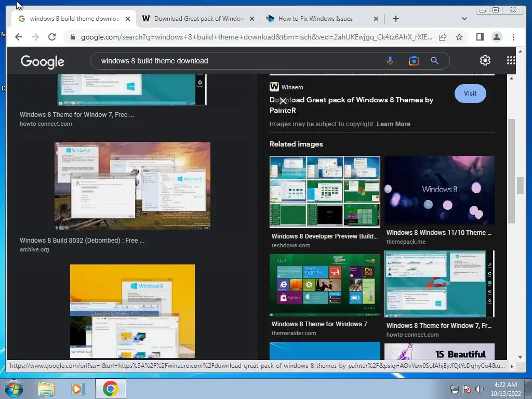The height and width of the screenshot is (399, 532).
Task: Open Chrome side panel icon
Action: point(480,37)
